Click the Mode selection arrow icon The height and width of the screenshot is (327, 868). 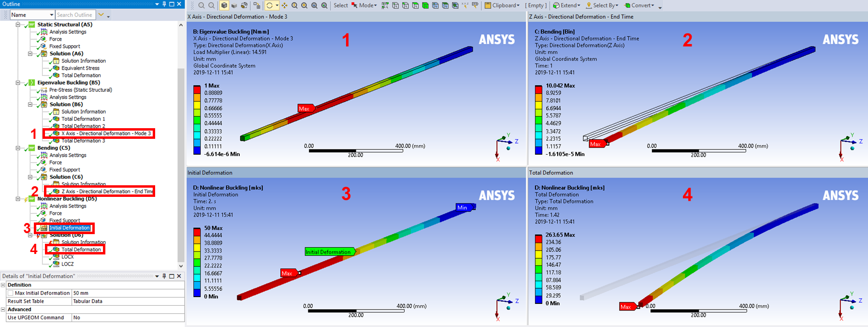[x=354, y=5]
